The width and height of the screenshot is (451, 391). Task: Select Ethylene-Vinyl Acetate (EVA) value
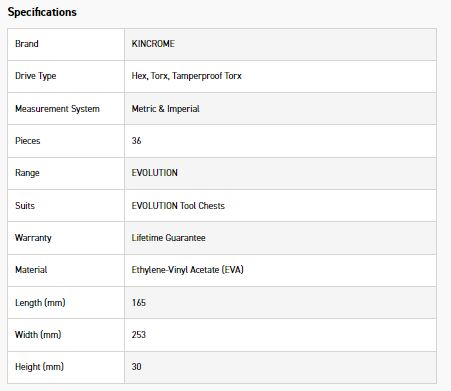point(187,270)
